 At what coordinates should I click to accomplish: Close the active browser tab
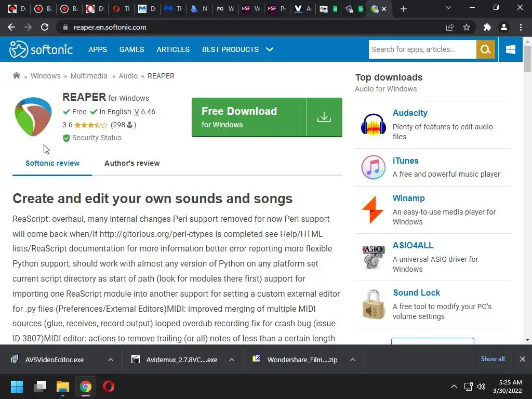pos(384,9)
